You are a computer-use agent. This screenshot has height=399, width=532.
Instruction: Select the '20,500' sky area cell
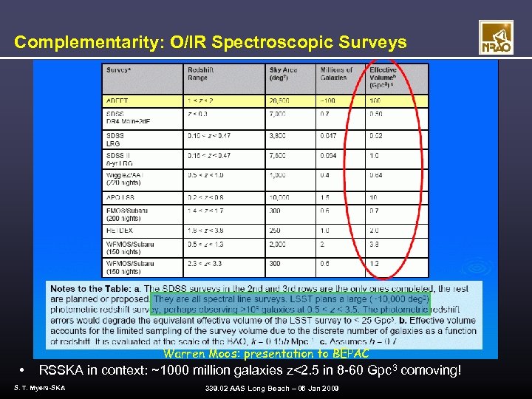click(x=290, y=101)
